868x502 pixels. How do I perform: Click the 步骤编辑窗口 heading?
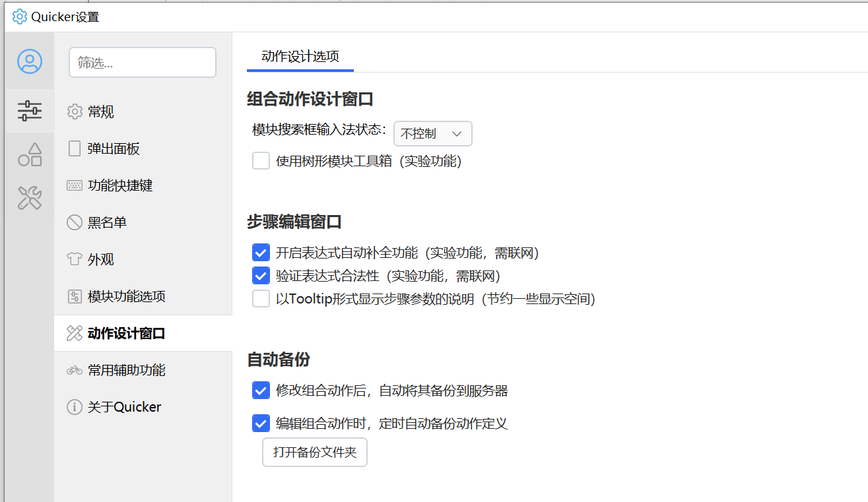coord(294,222)
